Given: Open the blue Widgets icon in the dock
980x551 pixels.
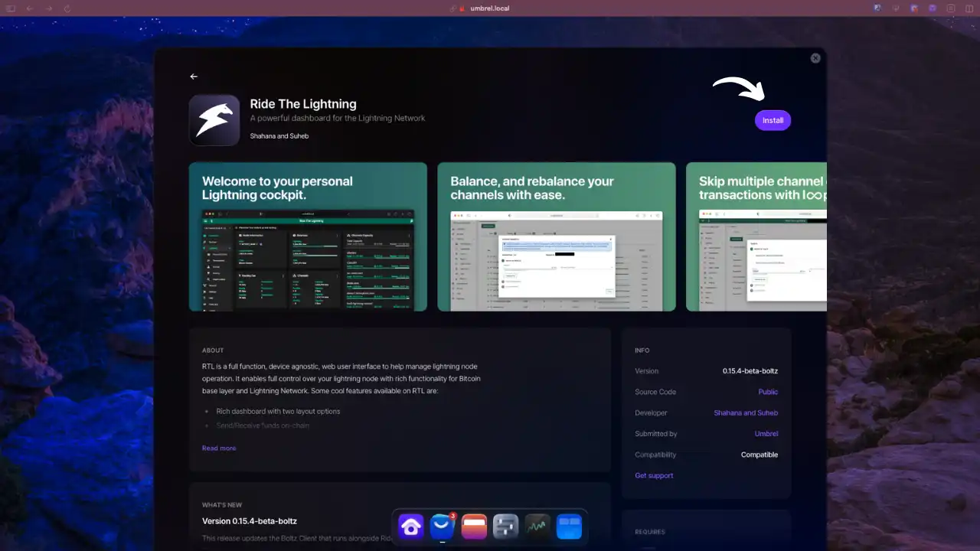Looking at the screenshot, I should [x=569, y=527].
